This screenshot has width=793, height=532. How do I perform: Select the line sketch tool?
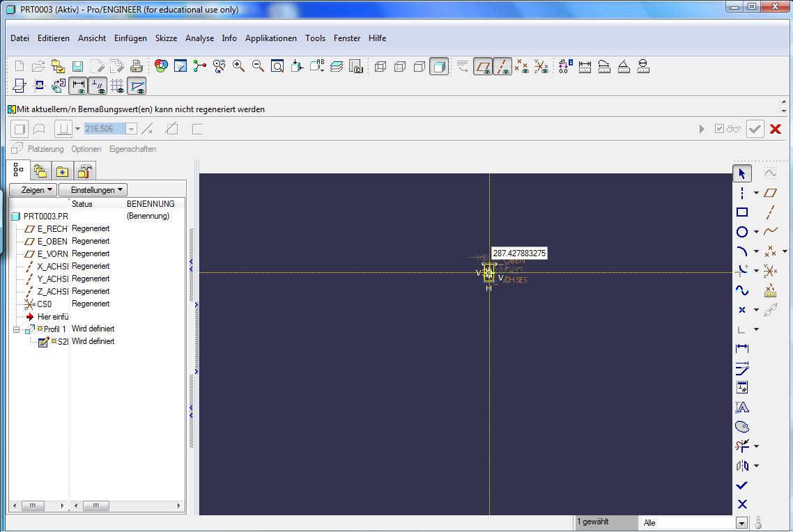coord(742,192)
